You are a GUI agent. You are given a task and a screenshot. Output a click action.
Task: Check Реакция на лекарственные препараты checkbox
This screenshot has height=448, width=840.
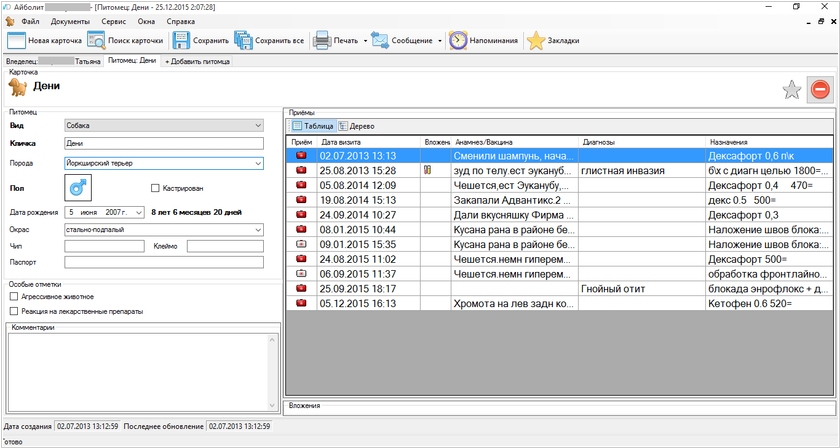point(13,311)
